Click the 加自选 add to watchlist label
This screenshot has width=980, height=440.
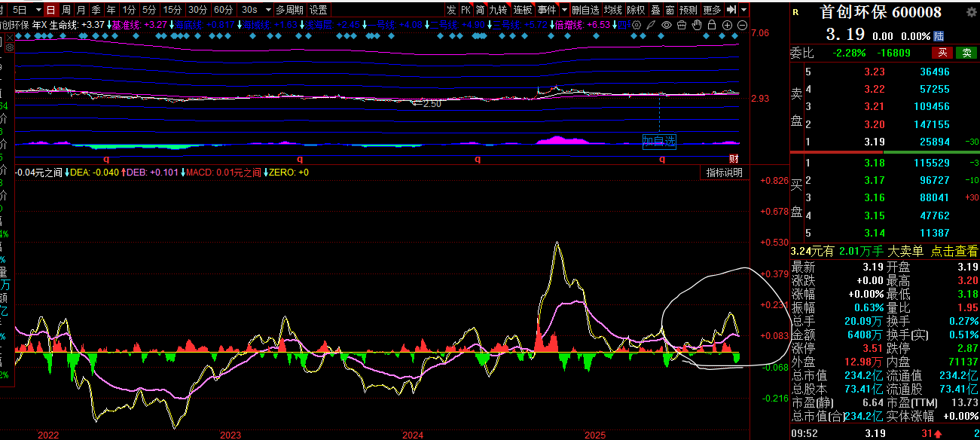point(658,141)
